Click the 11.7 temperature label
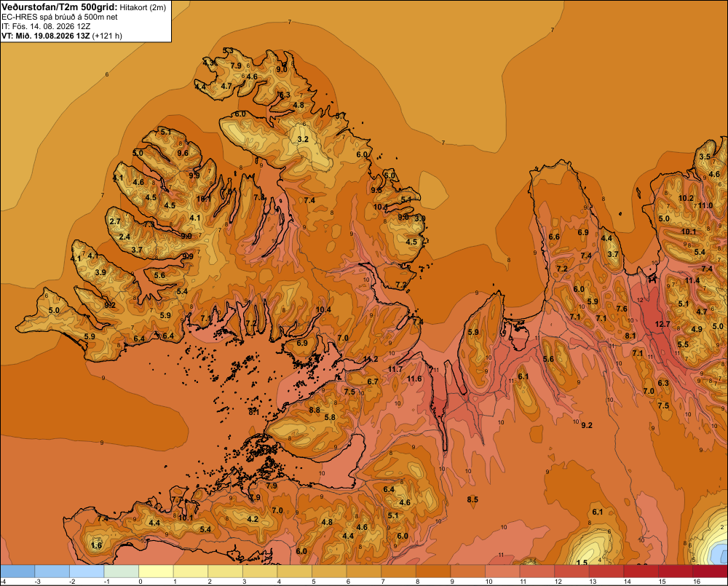The image size is (728, 586). point(395,369)
